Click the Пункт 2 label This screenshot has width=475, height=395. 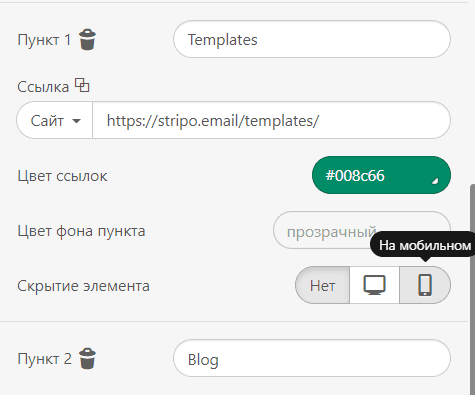pos(44,359)
